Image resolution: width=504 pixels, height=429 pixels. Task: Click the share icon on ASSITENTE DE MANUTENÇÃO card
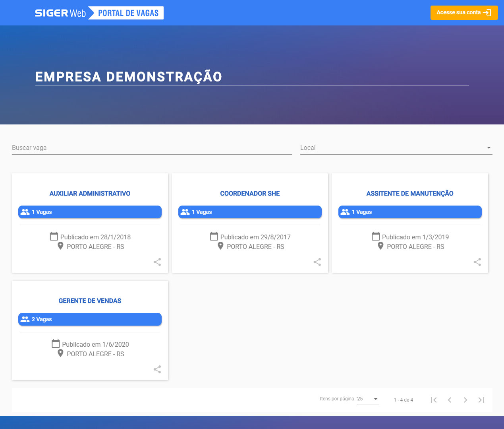(477, 262)
